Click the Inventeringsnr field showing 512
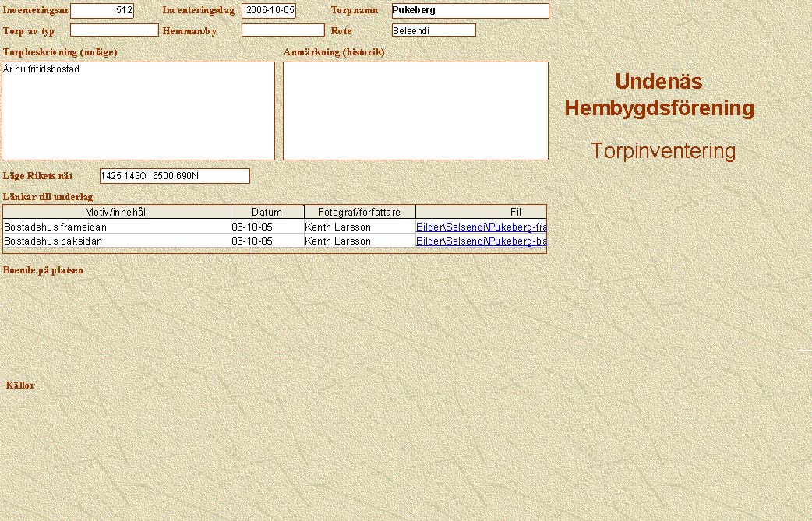Viewport: 812px width, 521px height. [101, 11]
